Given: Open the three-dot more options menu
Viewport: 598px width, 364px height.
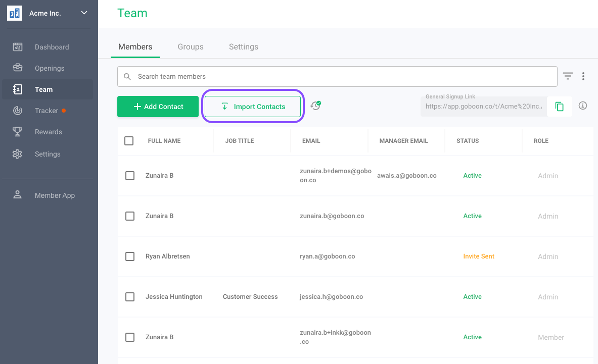Looking at the screenshot, I should pos(583,76).
